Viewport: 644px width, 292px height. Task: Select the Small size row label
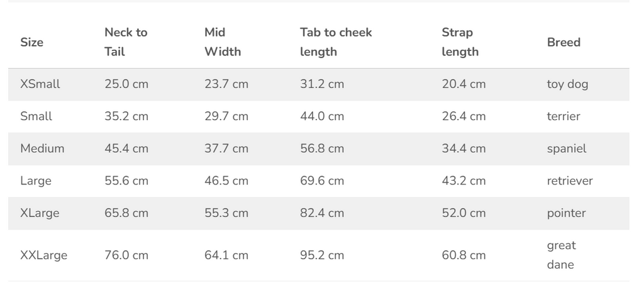tap(36, 116)
